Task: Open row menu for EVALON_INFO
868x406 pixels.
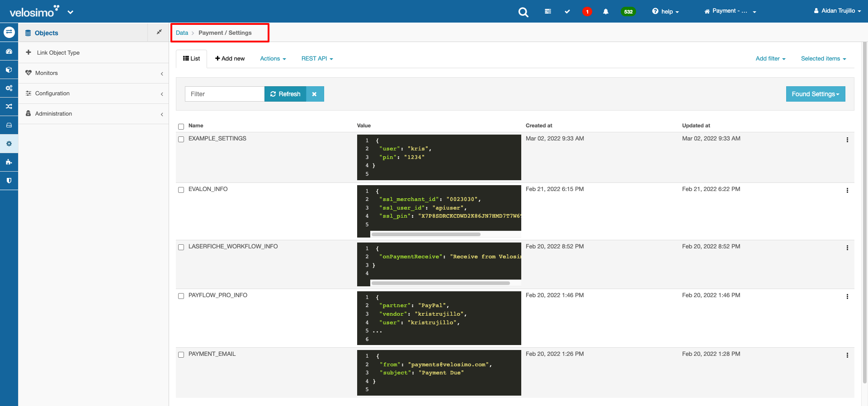Action: click(847, 191)
